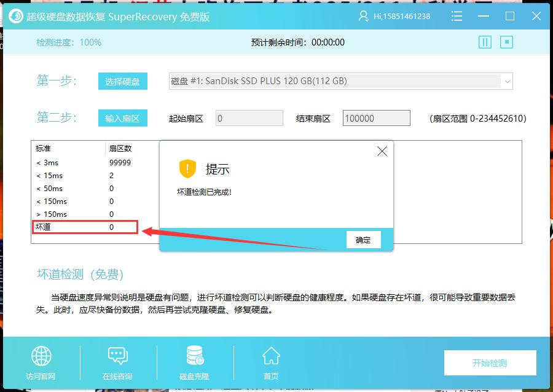Viewport: 553px width, 392px height.
Task: Click the SuperRecovery logo in title bar
Action: click(16, 16)
